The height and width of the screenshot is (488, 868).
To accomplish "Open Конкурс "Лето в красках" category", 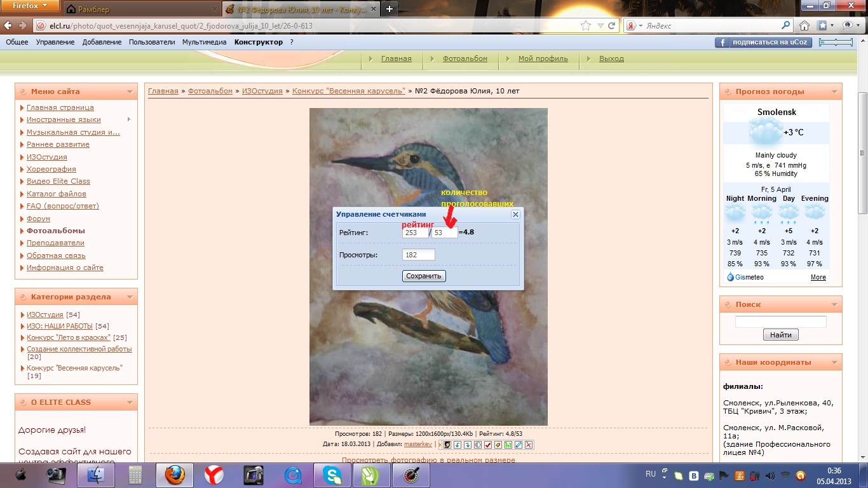I will (69, 337).
